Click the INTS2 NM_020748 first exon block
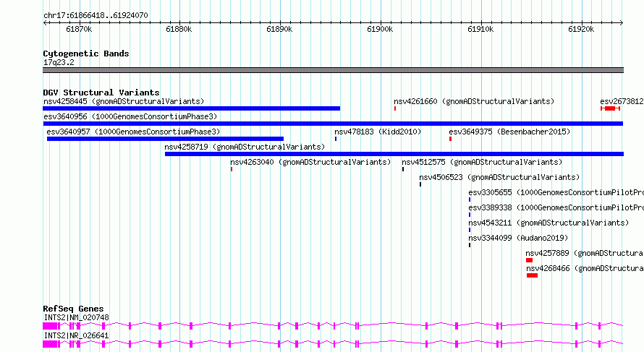The height and width of the screenshot is (352, 644). (50, 326)
